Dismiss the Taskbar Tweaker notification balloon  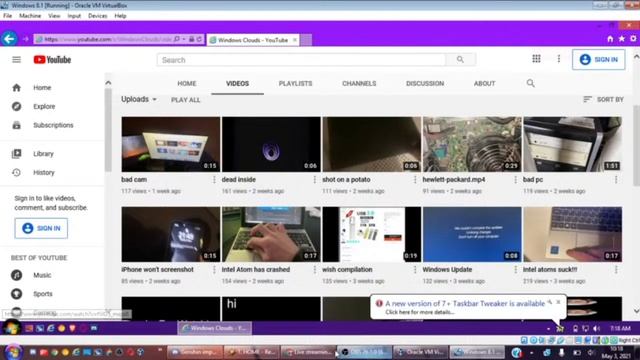[x=558, y=302]
